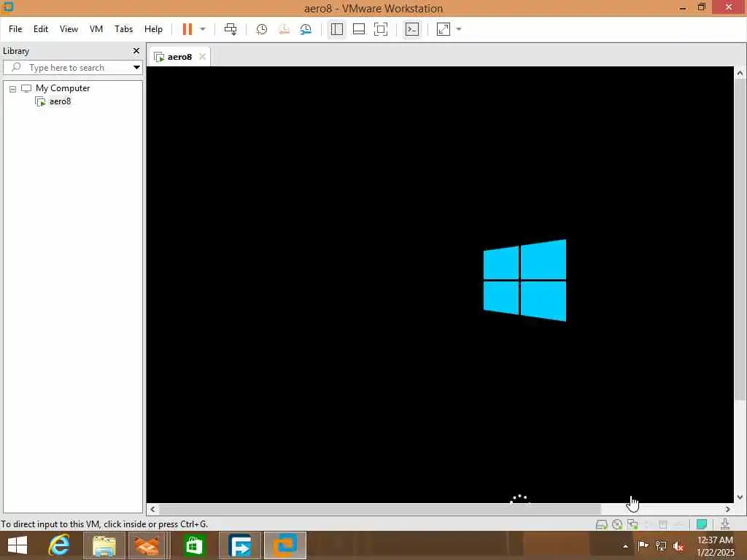
Task: Toggle the console view icon
Action: pos(412,29)
